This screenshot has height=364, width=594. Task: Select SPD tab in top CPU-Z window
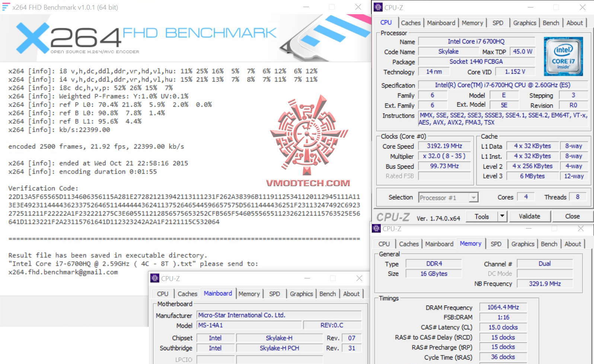click(x=498, y=23)
